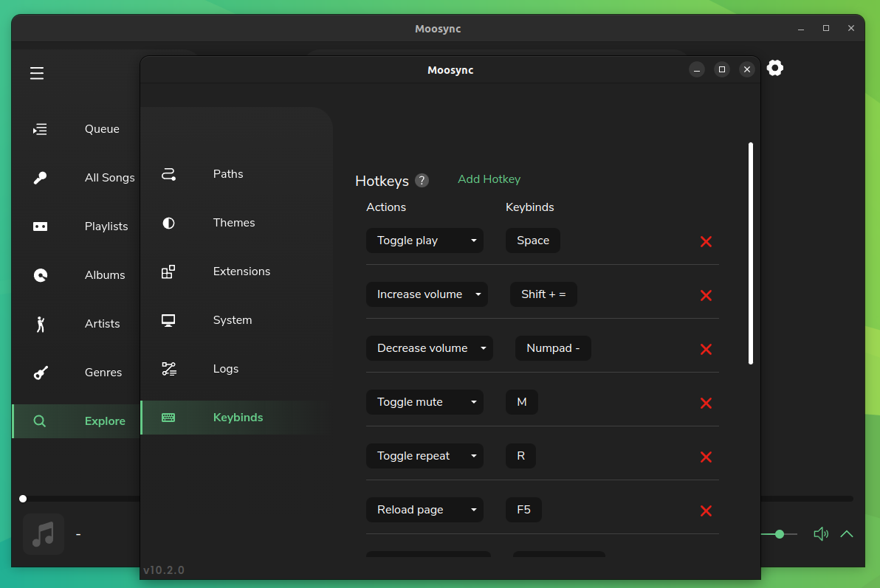Toggle the hamburger menu open
This screenshot has height=588, width=880.
click(37, 73)
